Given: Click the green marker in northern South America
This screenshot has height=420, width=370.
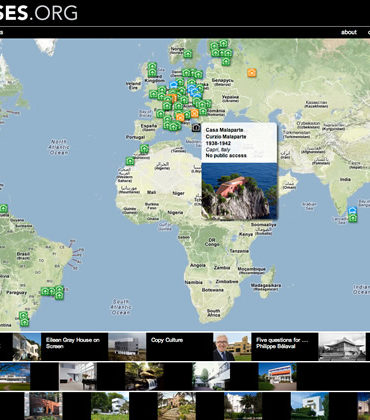Looking at the screenshot, I should click(x=4, y=209).
